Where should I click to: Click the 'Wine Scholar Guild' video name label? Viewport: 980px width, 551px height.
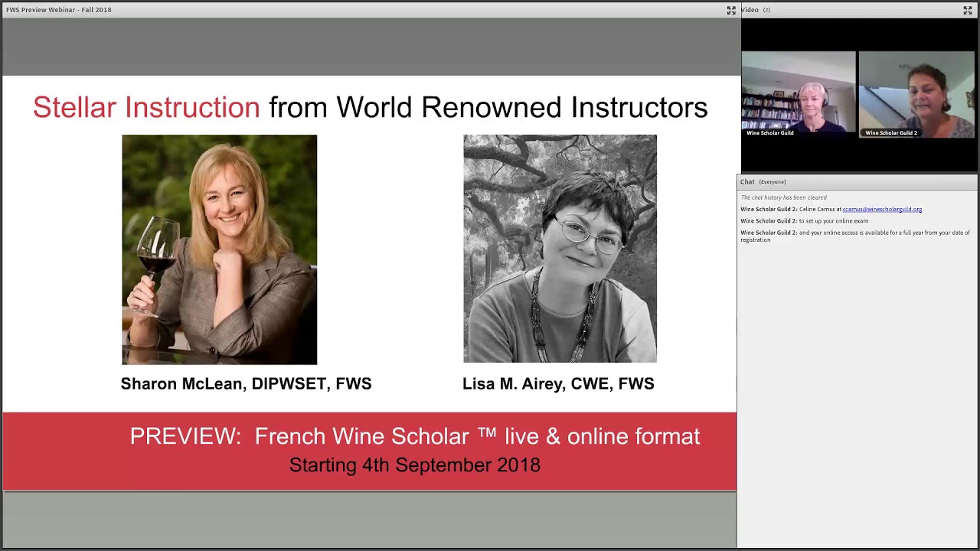(770, 133)
